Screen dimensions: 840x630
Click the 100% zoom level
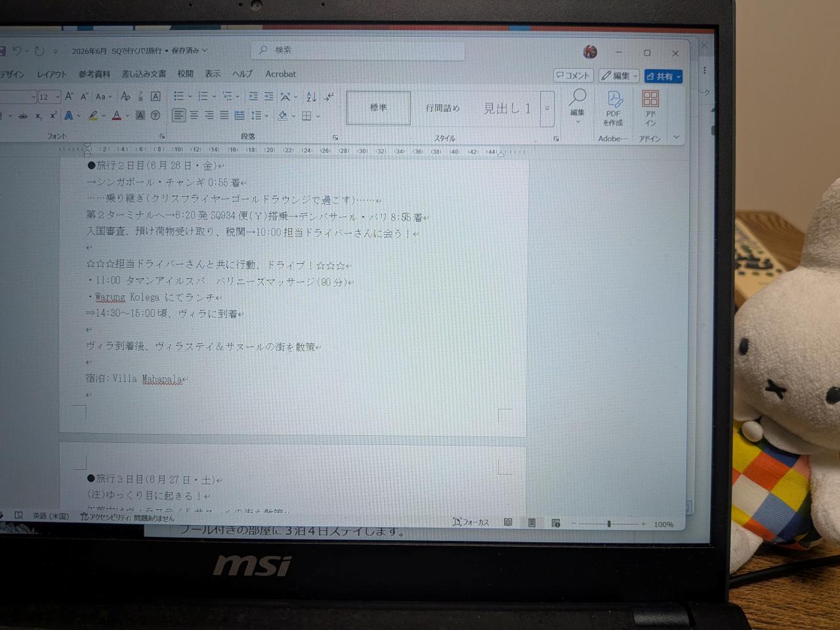(663, 524)
